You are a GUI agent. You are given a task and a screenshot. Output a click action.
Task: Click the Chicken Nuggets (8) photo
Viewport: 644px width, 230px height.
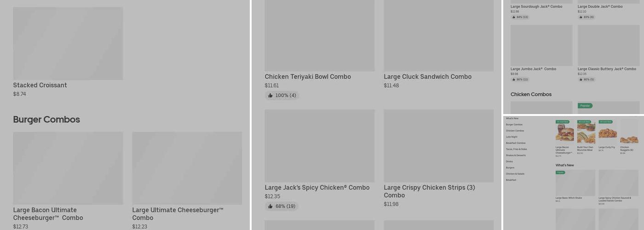(629, 132)
